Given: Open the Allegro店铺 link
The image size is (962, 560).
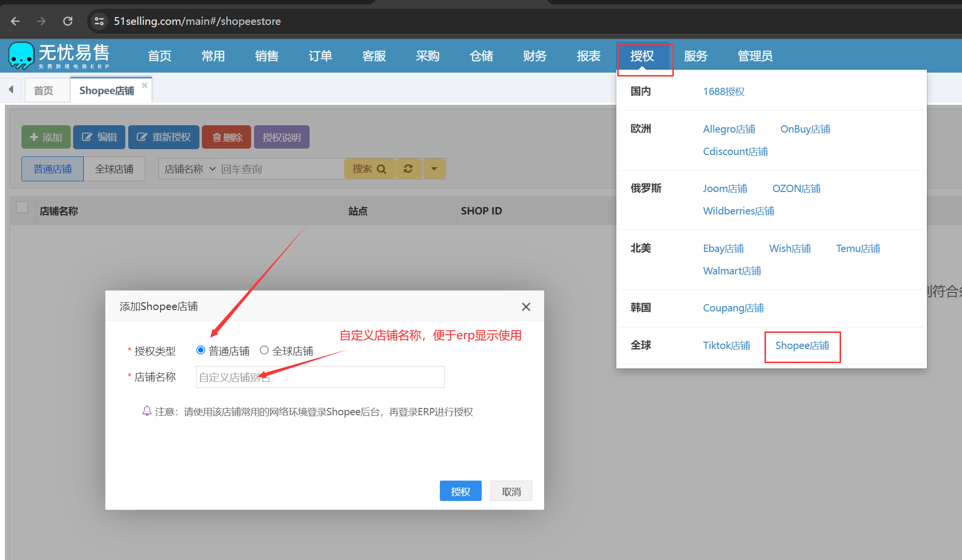Looking at the screenshot, I should 729,129.
